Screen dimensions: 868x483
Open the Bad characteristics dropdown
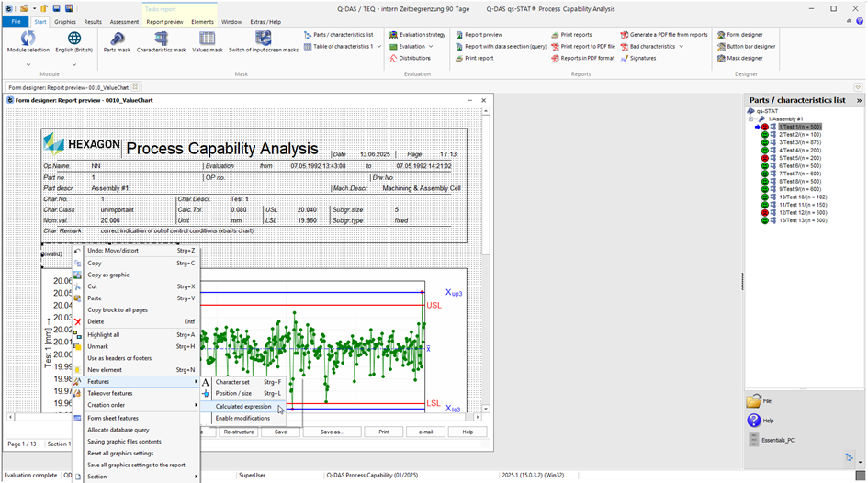[x=681, y=47]
